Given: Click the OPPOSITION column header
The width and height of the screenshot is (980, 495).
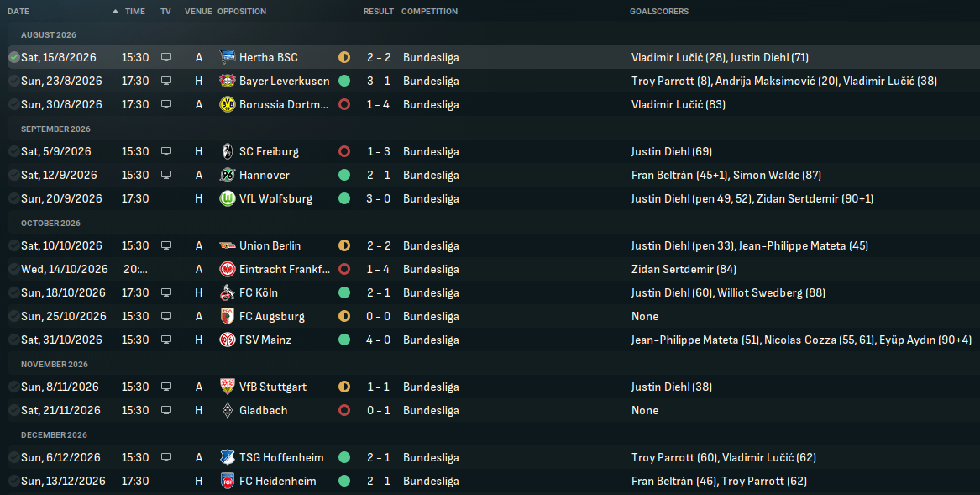Looking at the screenshot, I should [x=242, y=11].
